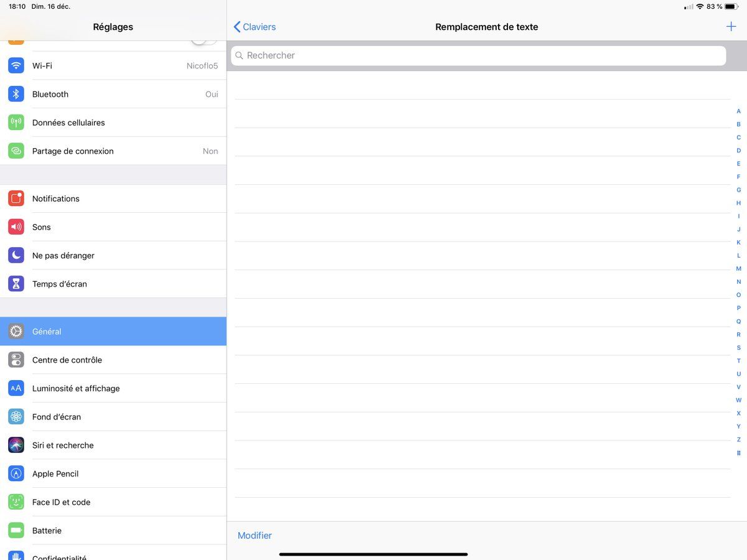Tap the Wi-Fi settings icon
Image resolution: width=747 pixels, height=560 pixels.
(x=16, y=65)
